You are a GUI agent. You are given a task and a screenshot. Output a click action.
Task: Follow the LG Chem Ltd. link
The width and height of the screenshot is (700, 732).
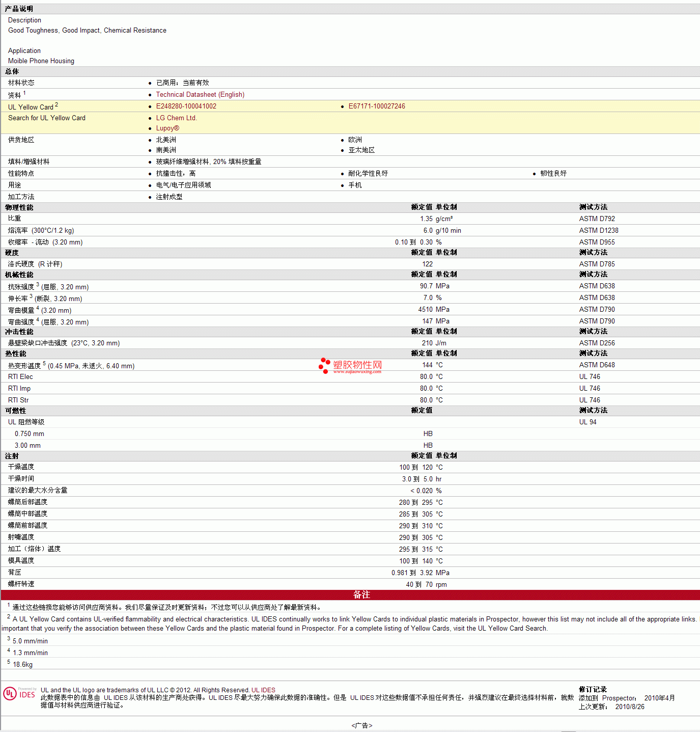click(177, 118)
